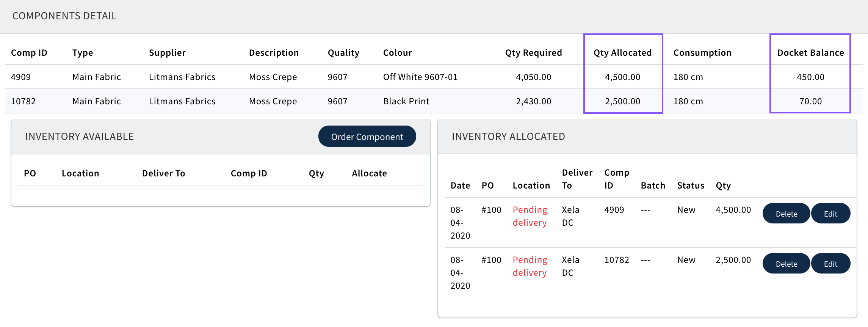Click the Pending delivery location for 10782
This screenshot has width=868, height=327.
pos(530,266)
